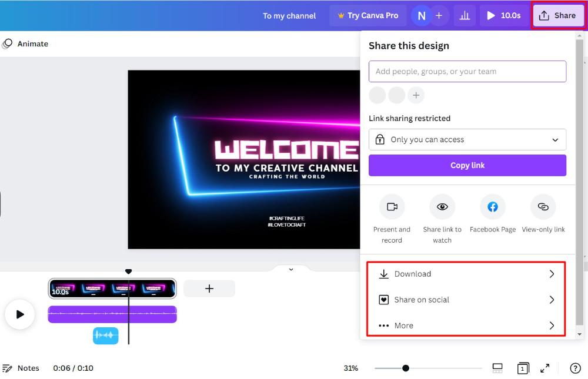The image size is (588, 379).
Task: Open Try Canva Pro
Action: [368, 15]
